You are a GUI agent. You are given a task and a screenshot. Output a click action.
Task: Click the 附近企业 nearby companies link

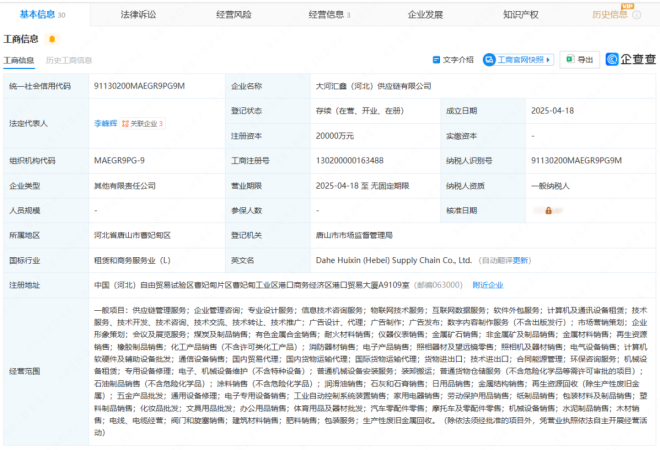pyautogui.click(x=488, y=284)
